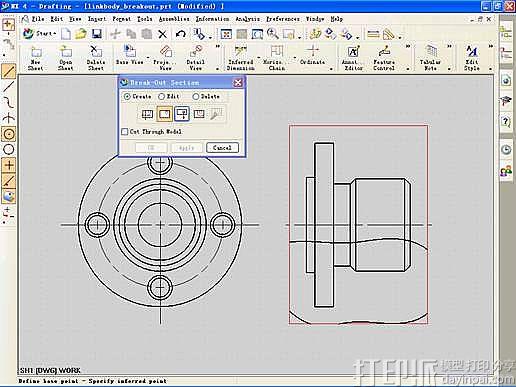This screenshot has width=516, height=387.
Task: Select the Edit radio button
Action: [x=161, y=96]
